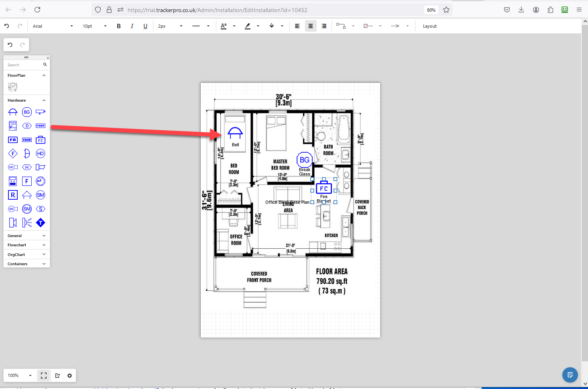Expand the Containers palette section
588x389 pixels.
(44, 264)
